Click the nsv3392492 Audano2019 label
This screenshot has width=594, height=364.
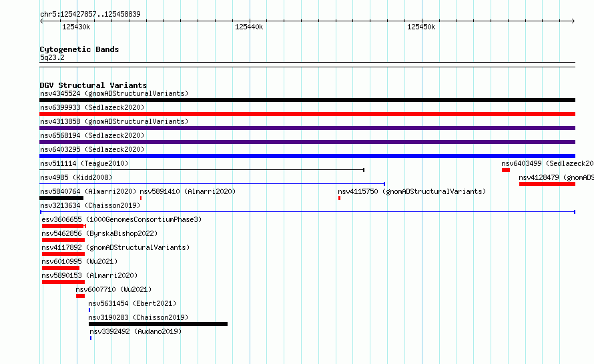[135, 331]
